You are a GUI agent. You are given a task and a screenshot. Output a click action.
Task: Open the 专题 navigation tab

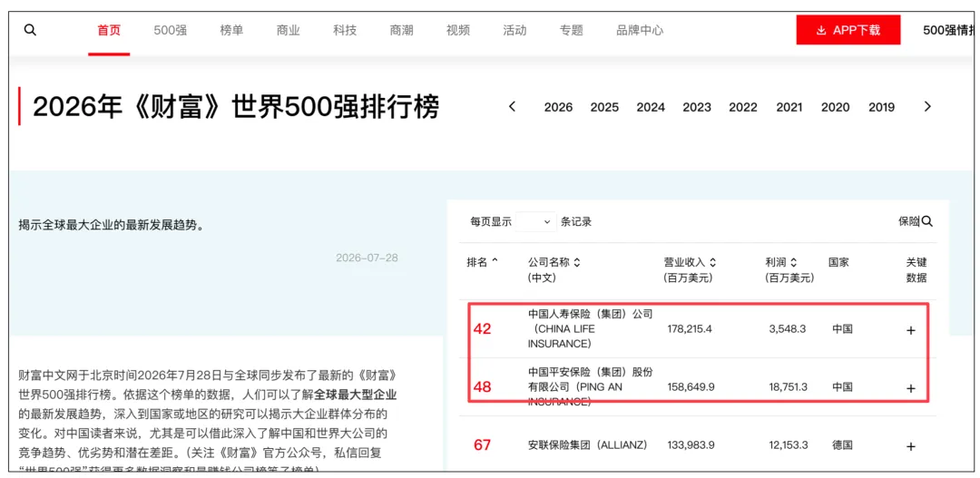tap(572, 30)
